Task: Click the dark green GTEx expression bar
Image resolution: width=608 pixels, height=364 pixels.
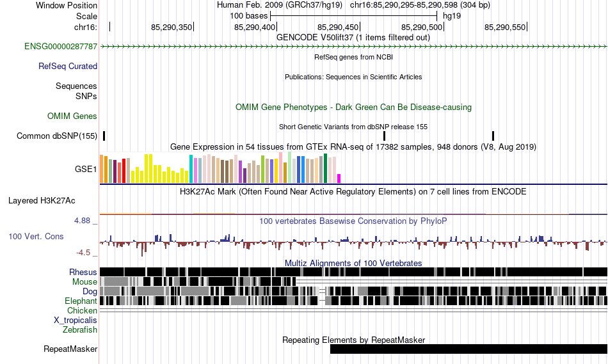Action: click(325, 168)
